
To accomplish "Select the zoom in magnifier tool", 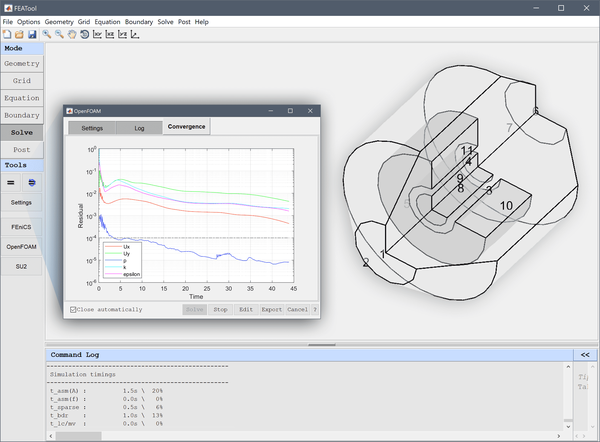I will [47, 34].
